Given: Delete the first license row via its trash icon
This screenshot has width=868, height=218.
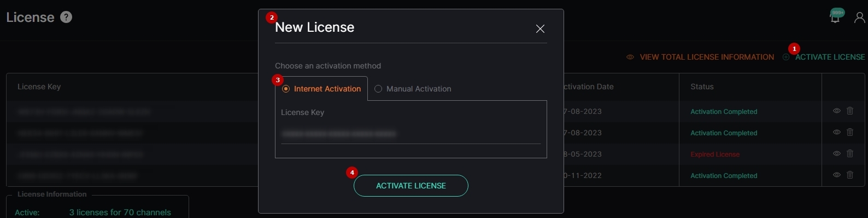Looking at the screenshot, I should coord(850,111).
